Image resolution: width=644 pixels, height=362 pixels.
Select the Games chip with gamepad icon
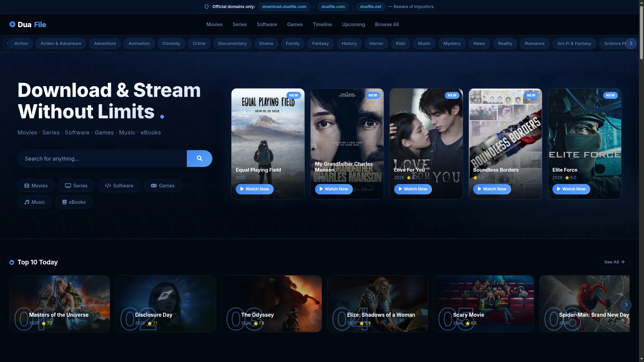pos(163,186)
